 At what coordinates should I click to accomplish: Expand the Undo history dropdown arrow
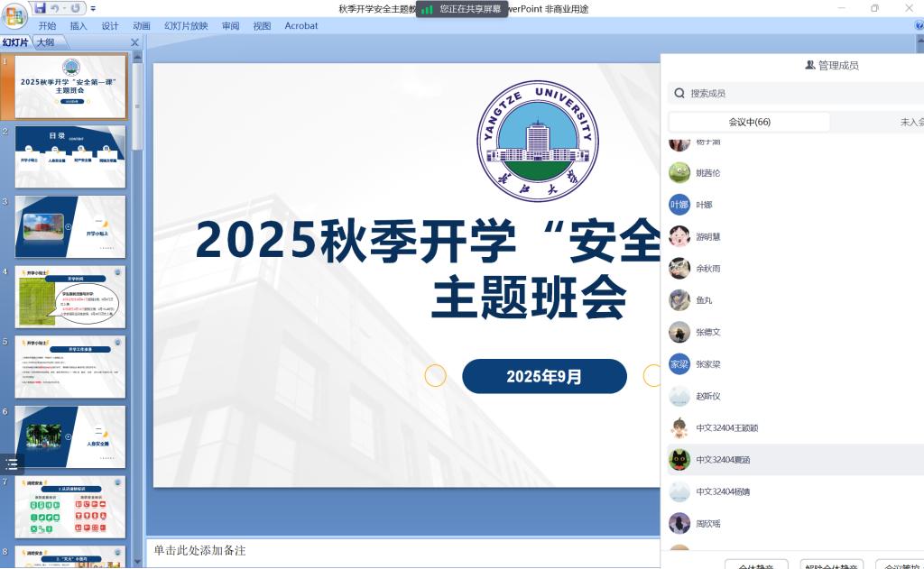point(66,8)
